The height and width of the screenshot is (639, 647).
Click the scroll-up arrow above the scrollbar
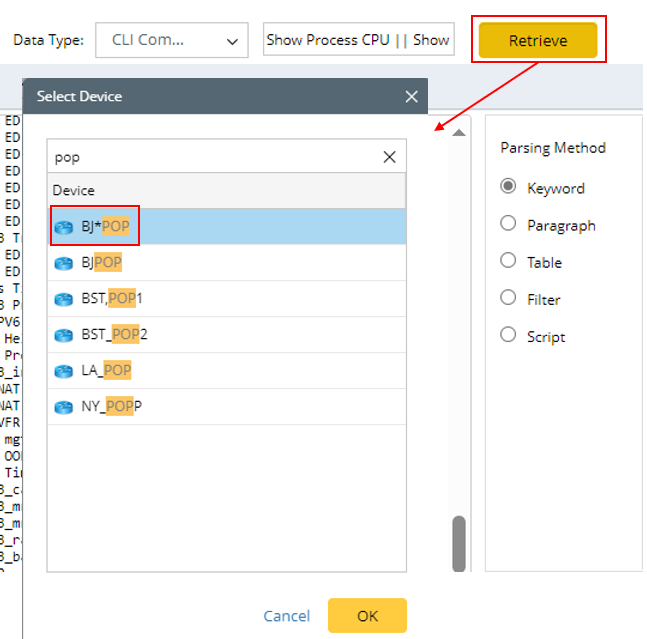[x=459, y=132]
